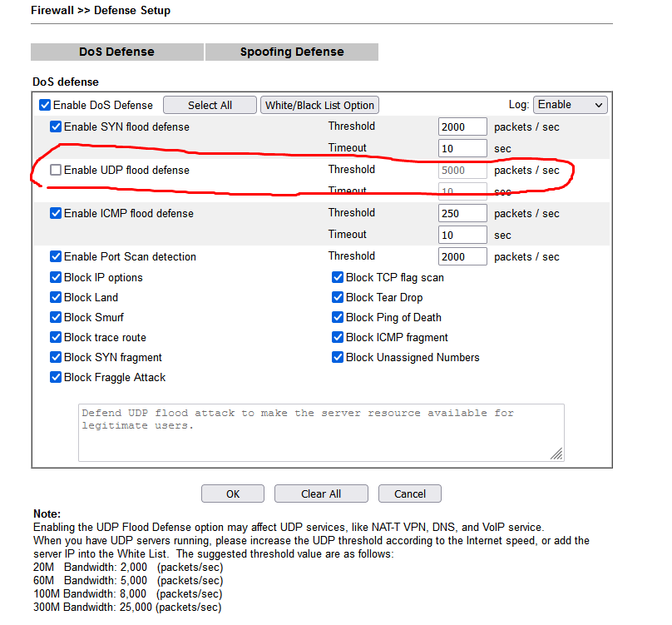Toggle the Enable DoS Defense checkbox
Viewport: 672px width, 625px height.
tap(45, 106)
